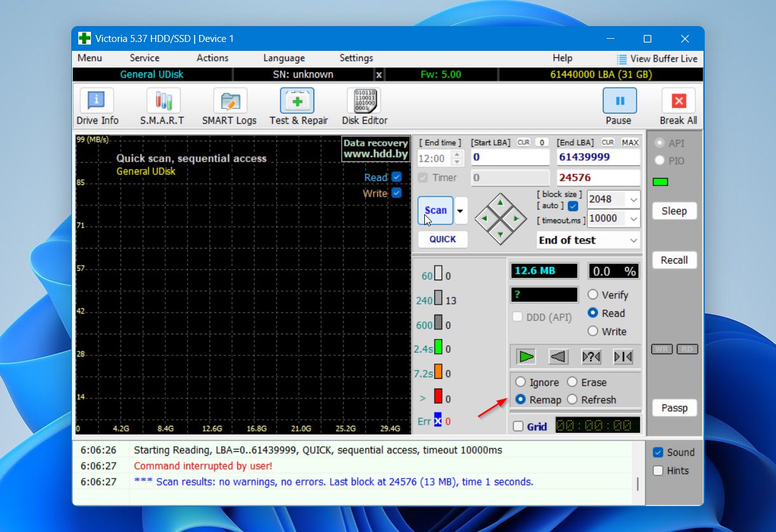The height and width of the screenshot is (532, 776).
Task: Select the Erase radio button
Action: click(572, 382)
